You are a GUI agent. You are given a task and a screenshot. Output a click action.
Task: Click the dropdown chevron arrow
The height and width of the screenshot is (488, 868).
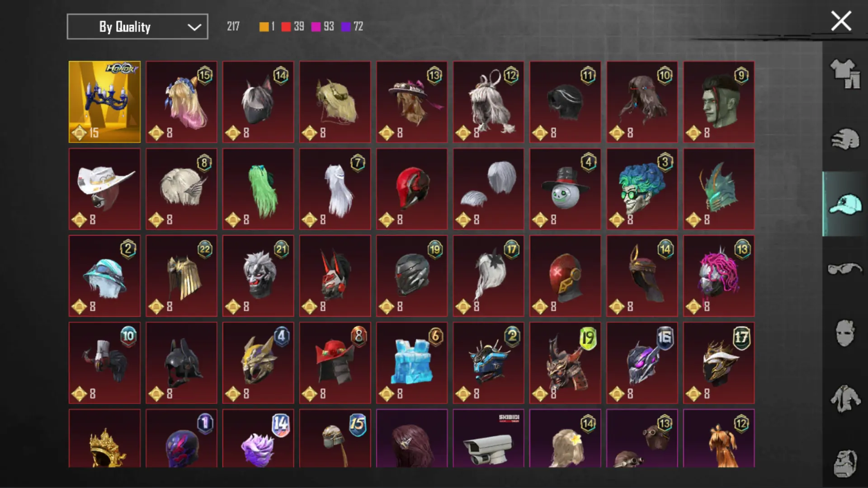[x=194, y=27]
